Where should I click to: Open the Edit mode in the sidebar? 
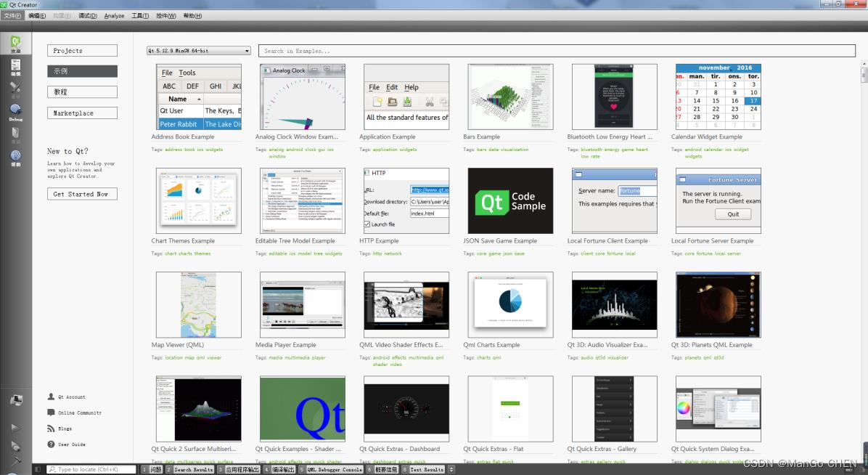(x=15, y=68)
